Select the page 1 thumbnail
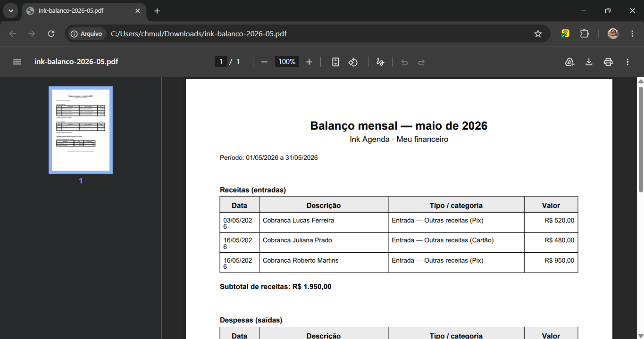The image size is (644, 339). coord(81,130)
